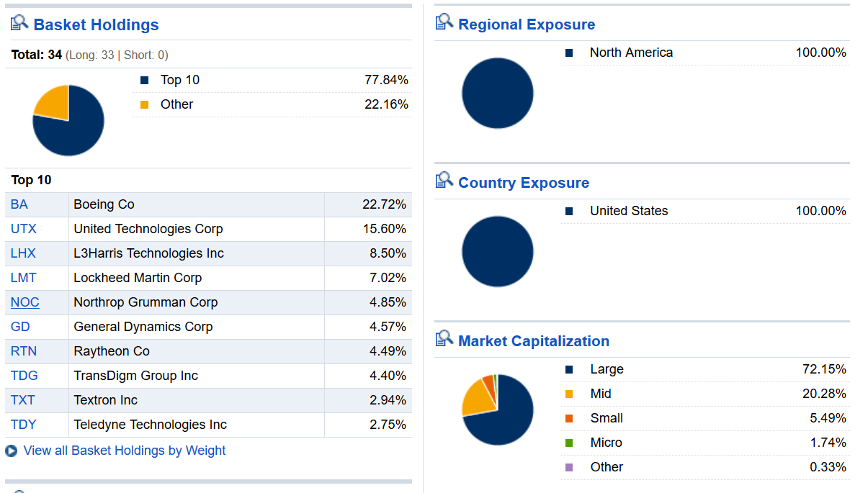Click the magnifier icon beside Basket Holdings

[19, 22]
